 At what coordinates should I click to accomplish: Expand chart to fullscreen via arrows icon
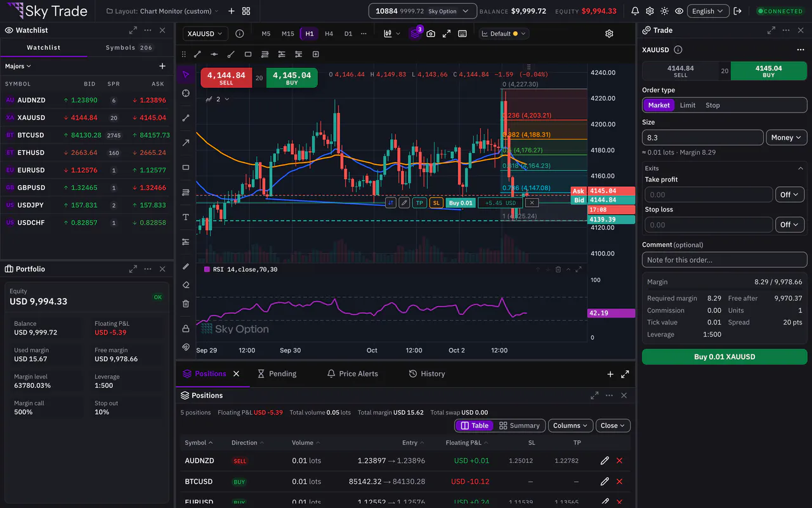447,34
